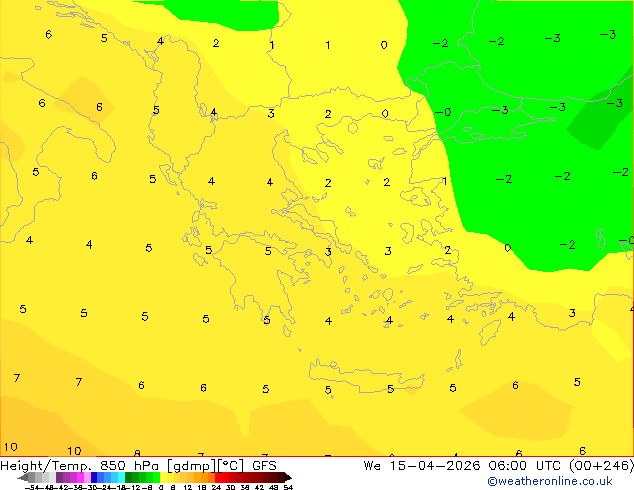Pick the dark green swatch in the legend
The width and height of the screenshot is (634, 490).
129,477
